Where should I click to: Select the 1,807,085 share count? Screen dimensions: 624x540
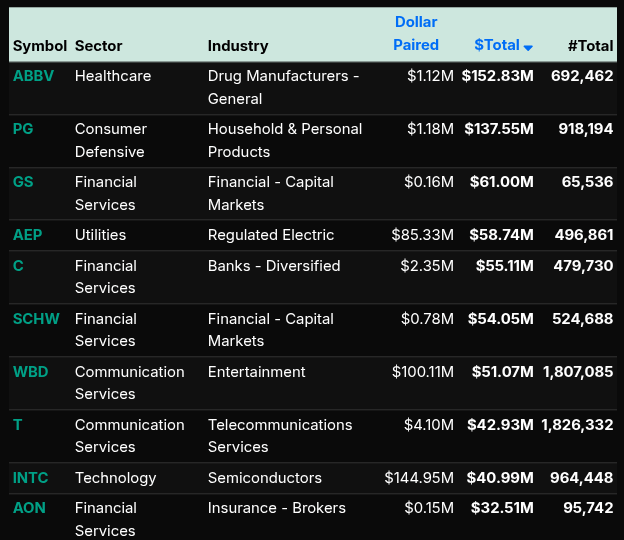578,372
